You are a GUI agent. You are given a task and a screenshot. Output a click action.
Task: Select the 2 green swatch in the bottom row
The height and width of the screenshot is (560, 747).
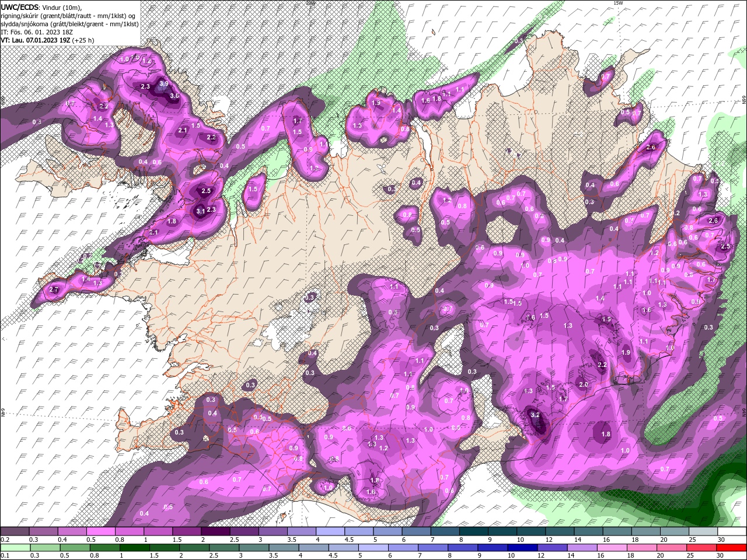tap(194, 547)
